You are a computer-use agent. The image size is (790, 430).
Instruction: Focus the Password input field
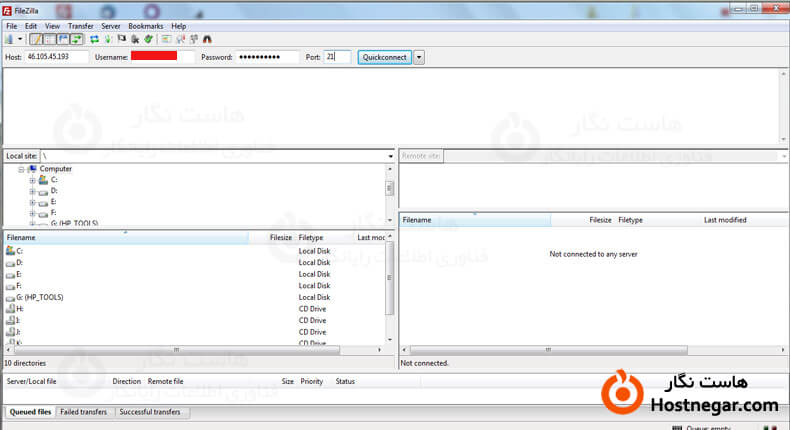pyautogui.click(x=267, y=57)
